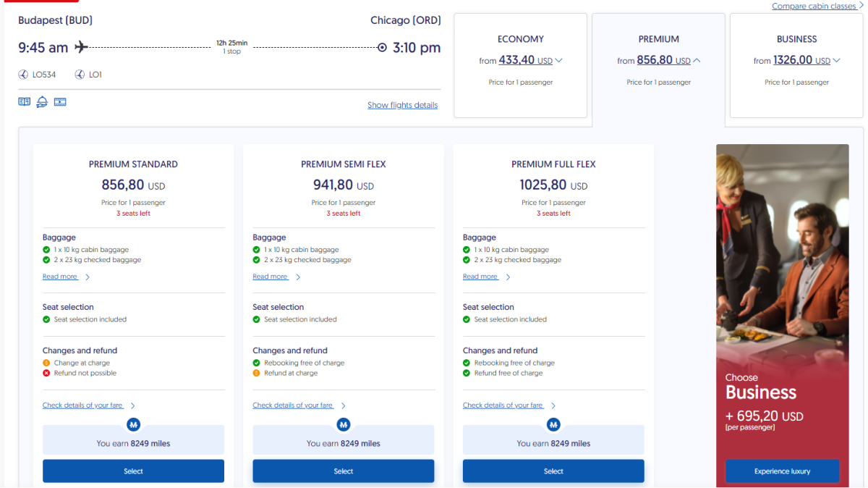This screenshot has height=488, width=868.
Task: Select the Premium Standard fare
Action: click(x=133, y=471)
